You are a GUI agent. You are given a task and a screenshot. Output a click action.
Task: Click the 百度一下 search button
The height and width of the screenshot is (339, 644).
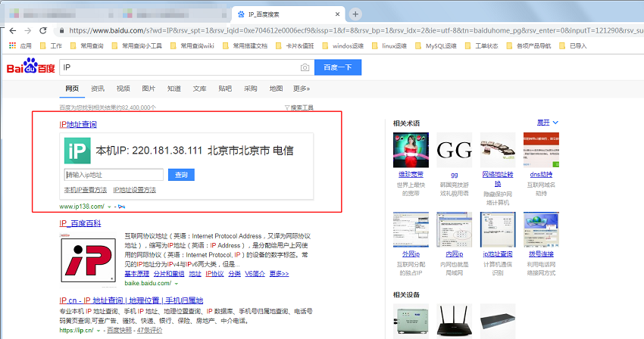coord(338,67)
